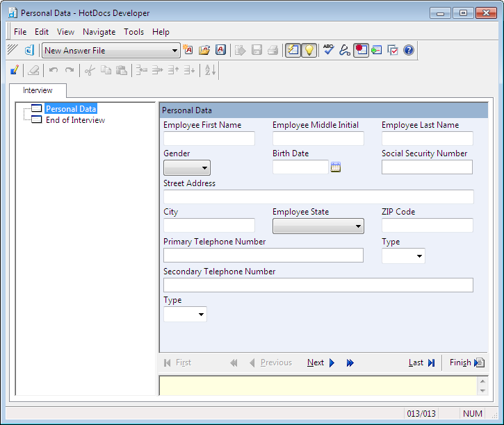Click the green arrow dialog icon
The image size is (504, 425).
coord(376,50)
